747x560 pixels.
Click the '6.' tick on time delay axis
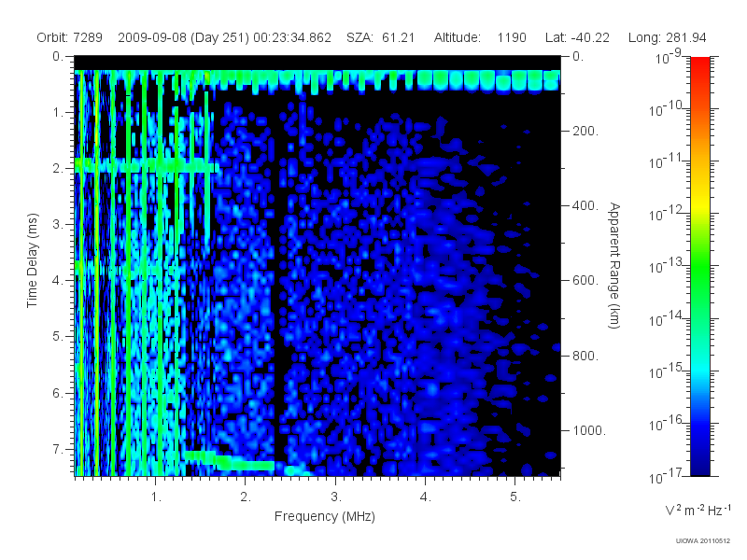tap(58, 393)
